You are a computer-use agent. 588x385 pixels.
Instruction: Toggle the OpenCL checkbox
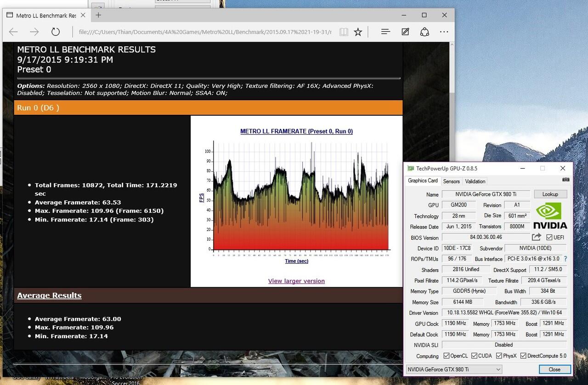447,356
